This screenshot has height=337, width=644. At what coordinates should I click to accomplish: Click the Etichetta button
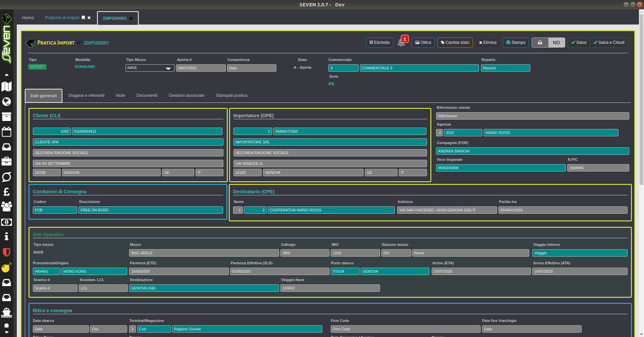click(380, 43)
